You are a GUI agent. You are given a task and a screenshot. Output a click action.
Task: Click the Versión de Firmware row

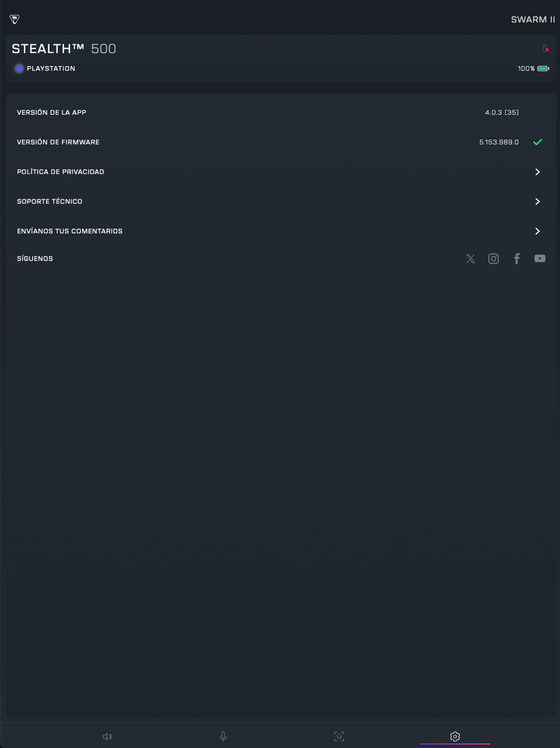tap(280, 142)
